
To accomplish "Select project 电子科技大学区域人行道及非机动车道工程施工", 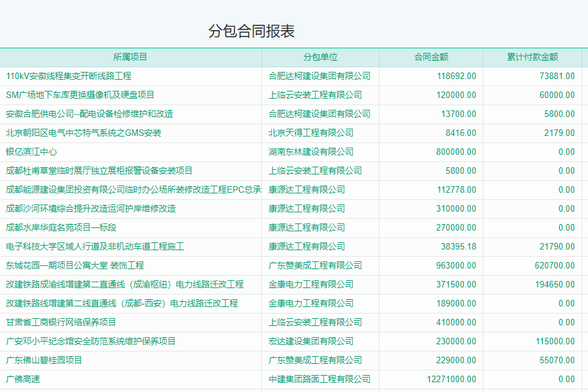I will tap(95, 246).
